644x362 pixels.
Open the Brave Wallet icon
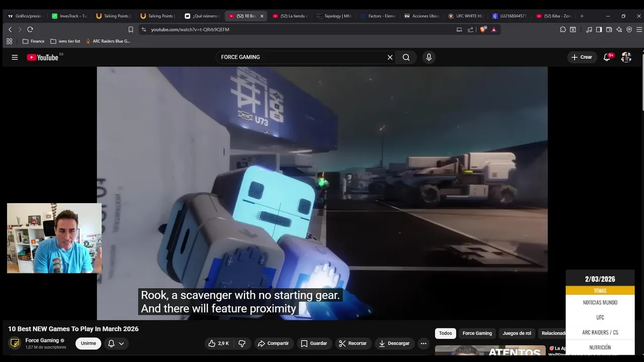point(609,30)
